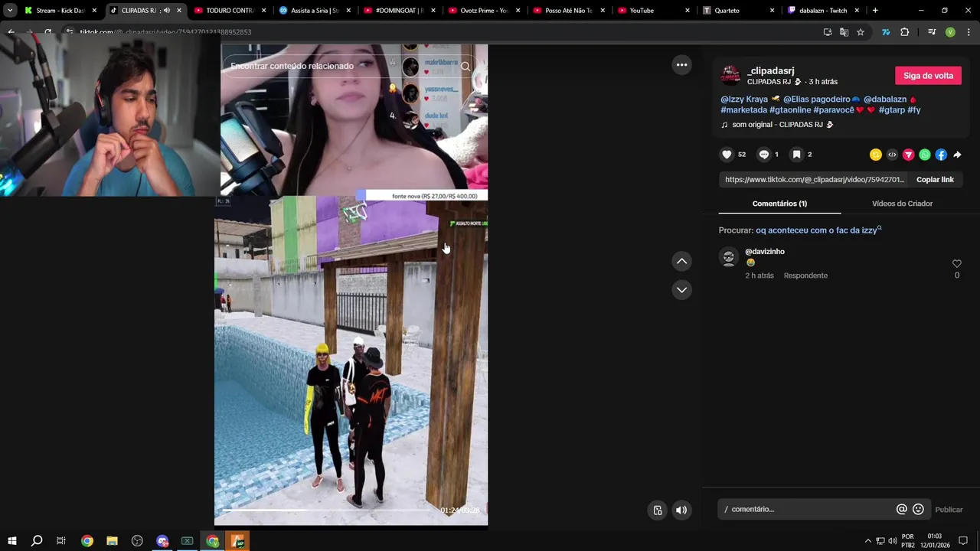The width and height of the screenshot is (980, 551).
Task: Open a new browser tab
Action: coord(875,11)
